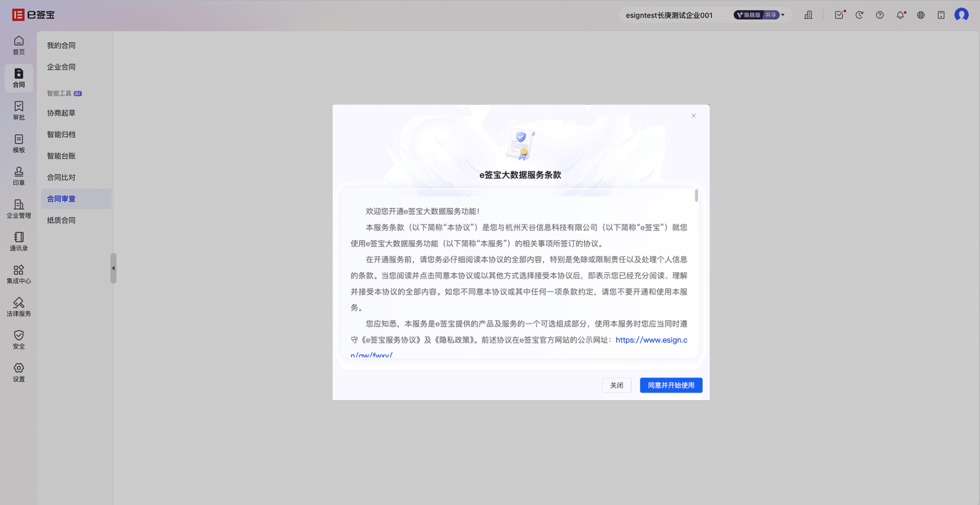Viewport: 980px width, 505px height.
Task: Click the esigntest长庚测试企业001 company name
Action: tap(669, 15)
